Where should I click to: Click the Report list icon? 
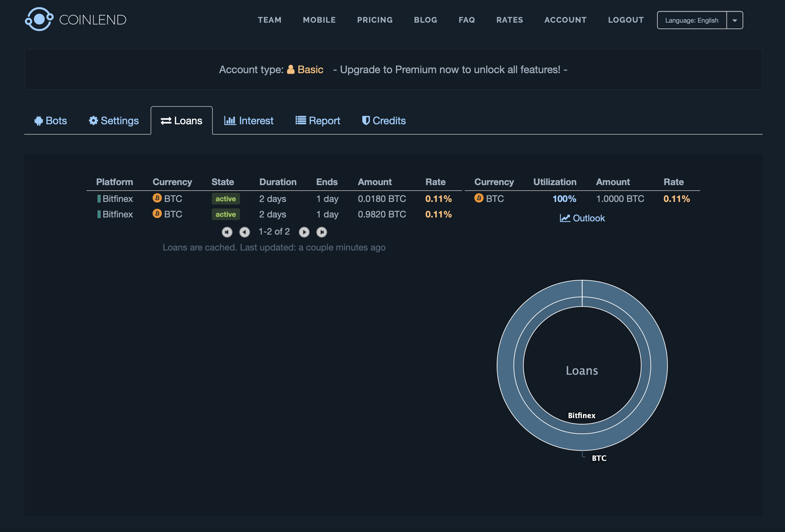pyautogui.click(x=301, y=120)
